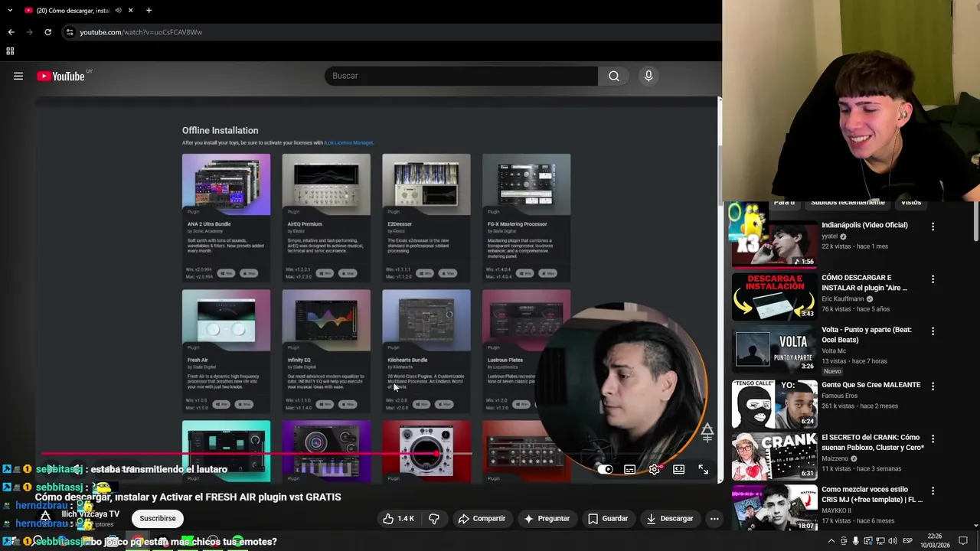Click channel name 'Volta Mc'
980x551 pixels.
point(834,350)
